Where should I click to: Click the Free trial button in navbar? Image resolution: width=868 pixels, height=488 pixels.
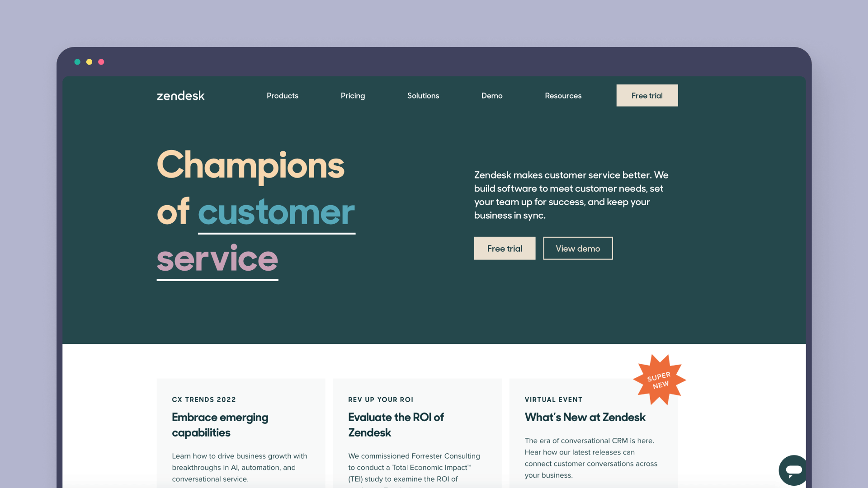[647, 95]
